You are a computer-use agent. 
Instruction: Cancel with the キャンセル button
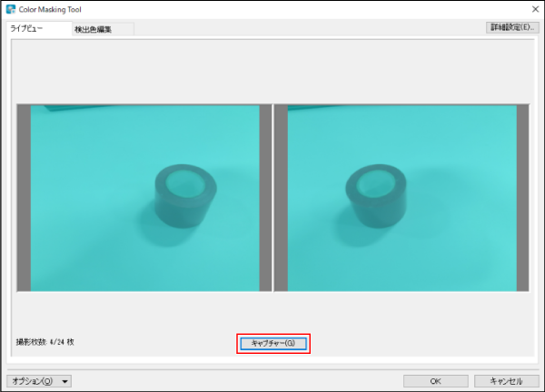click(x=507, y=381)
